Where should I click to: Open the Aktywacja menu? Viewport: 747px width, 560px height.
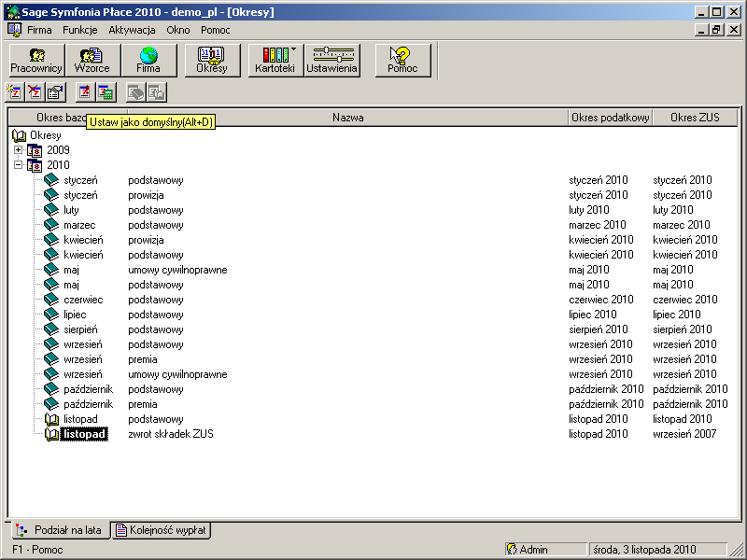coord(132,30)
